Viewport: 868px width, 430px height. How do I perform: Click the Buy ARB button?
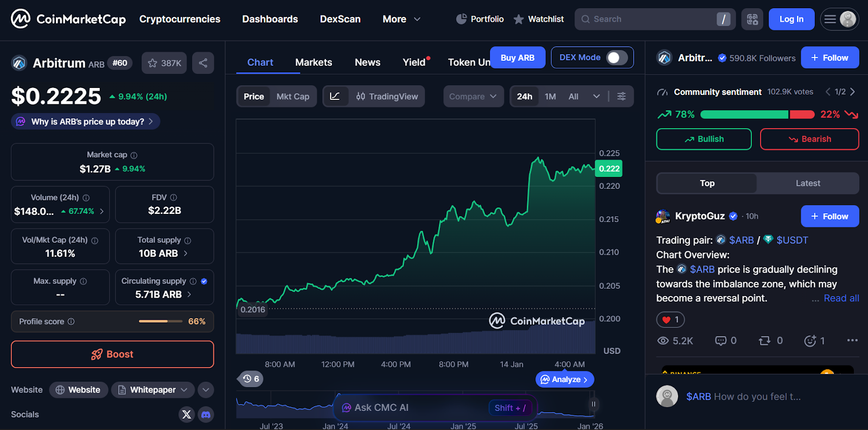pyautogui.click(x=517, y=58)
